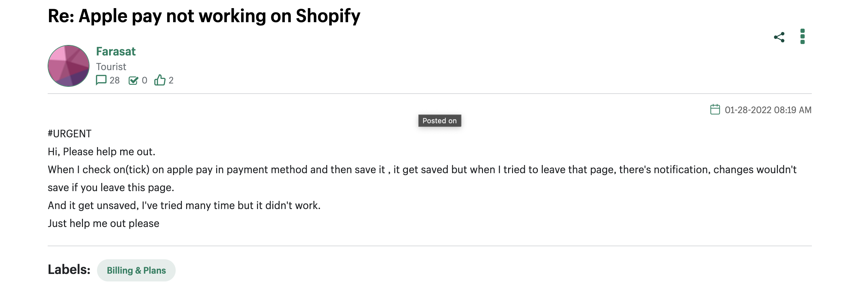
Task: Click the solutions count number 0
Action: pos(144,81)
